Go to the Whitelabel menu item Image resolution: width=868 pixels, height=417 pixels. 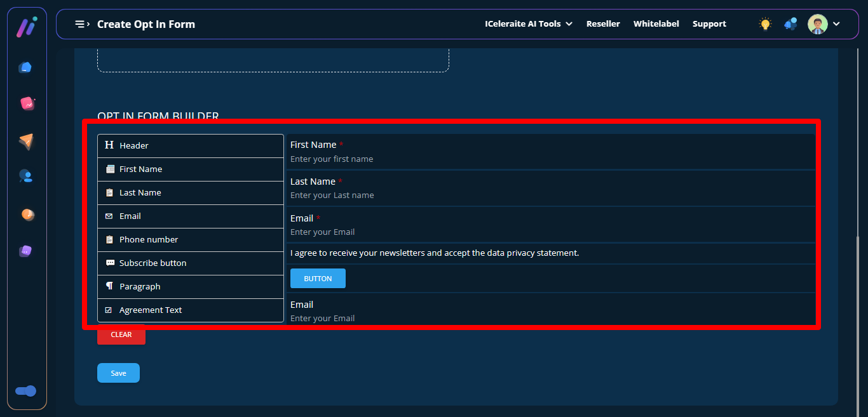coord(656,24)
